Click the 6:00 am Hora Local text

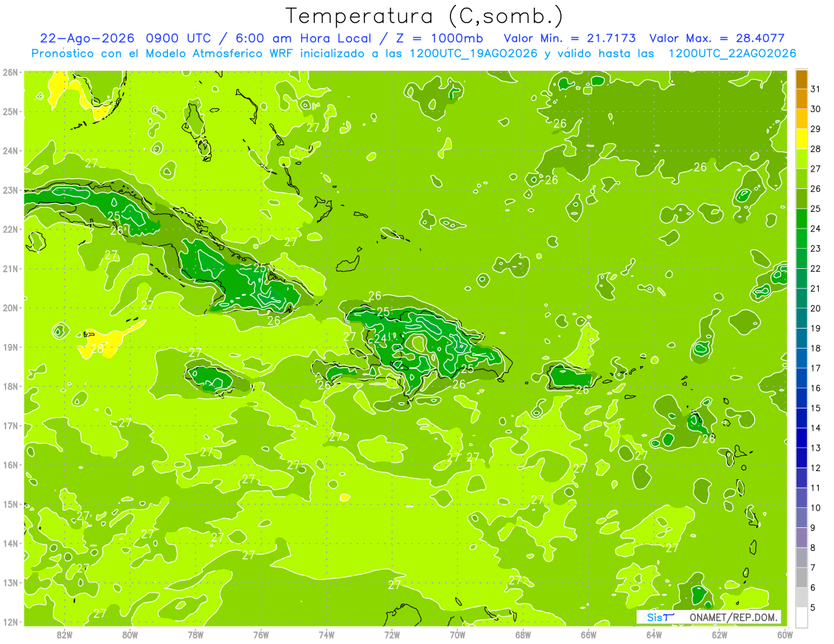pyautogui.click(x=304, y=38)
